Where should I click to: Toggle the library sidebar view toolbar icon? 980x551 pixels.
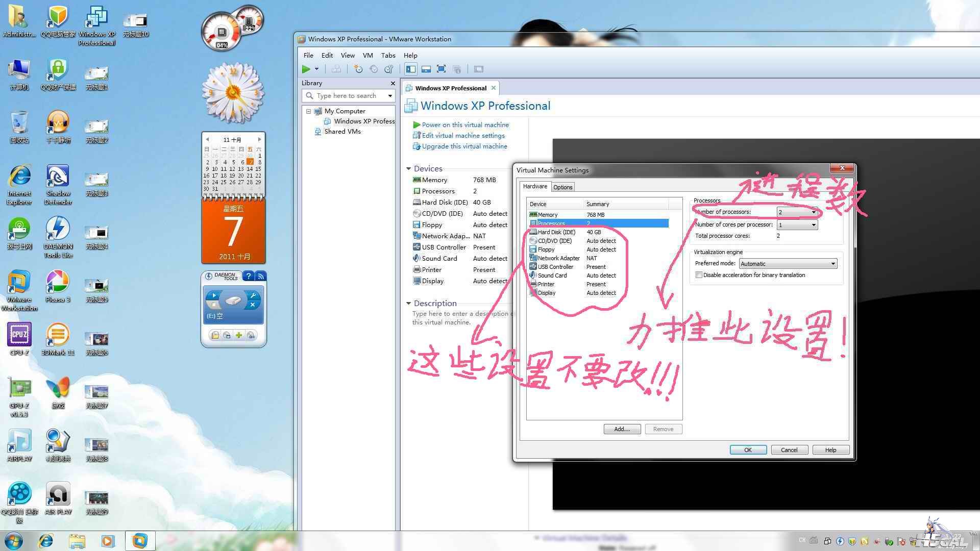pyautogui.click(x=411, y=69)
